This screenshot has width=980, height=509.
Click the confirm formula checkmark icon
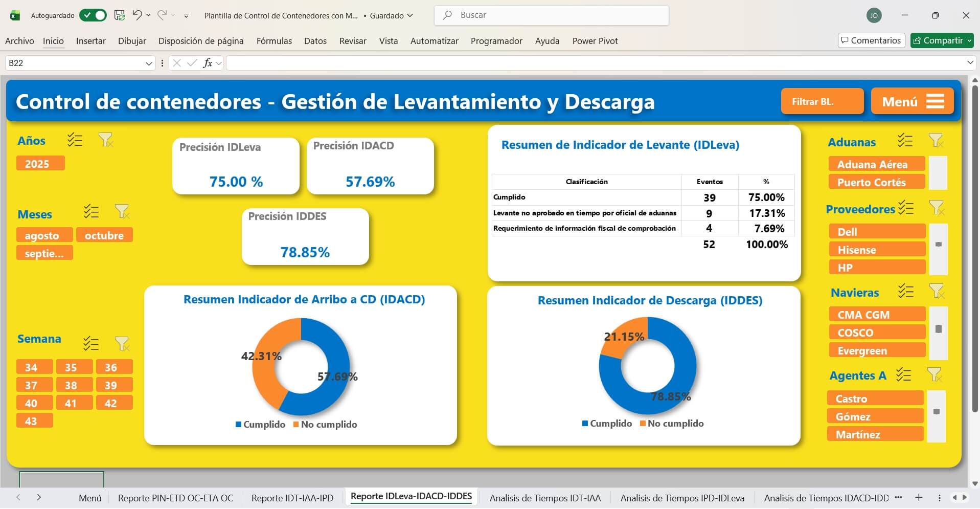pos(192,63)
